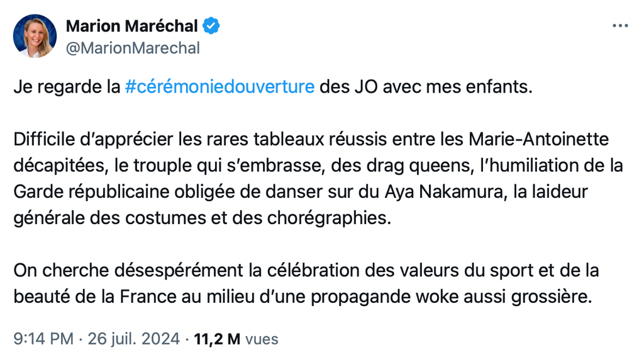644x364 pixels.
Task: Open the @MarionMarechal handle link
Action: click(133, 48)
